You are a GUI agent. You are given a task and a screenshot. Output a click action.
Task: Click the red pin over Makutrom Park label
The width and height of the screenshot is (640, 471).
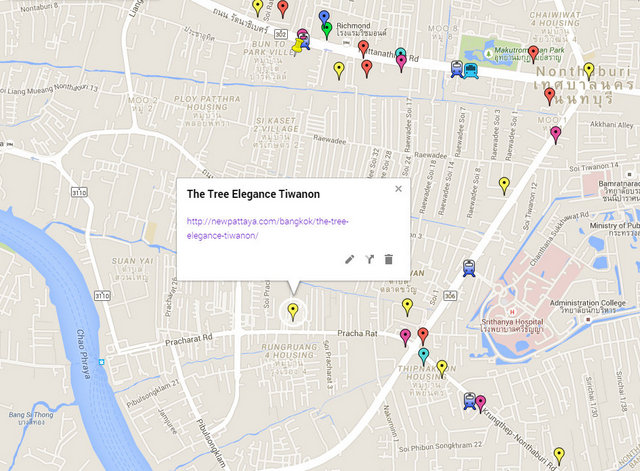[x=533, y=54]
